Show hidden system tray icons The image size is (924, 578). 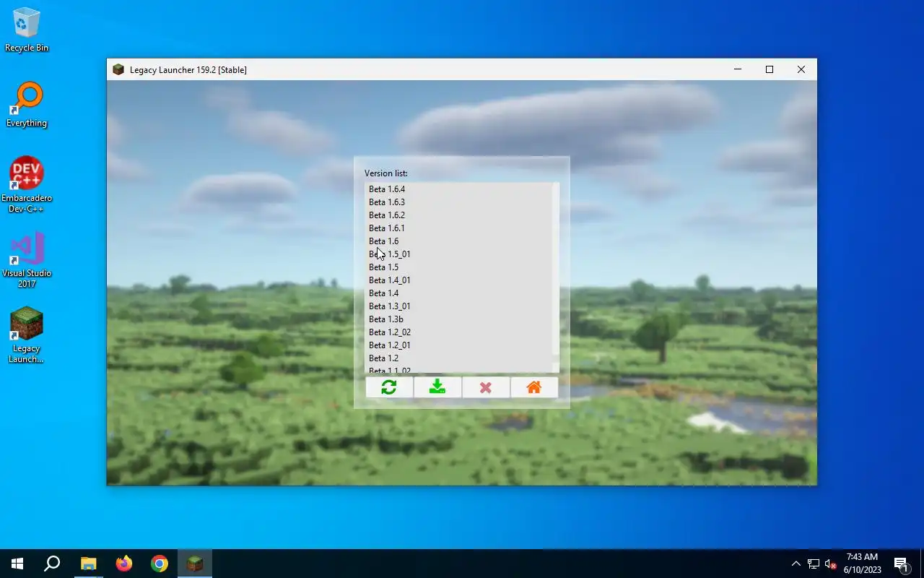[796, 564]
